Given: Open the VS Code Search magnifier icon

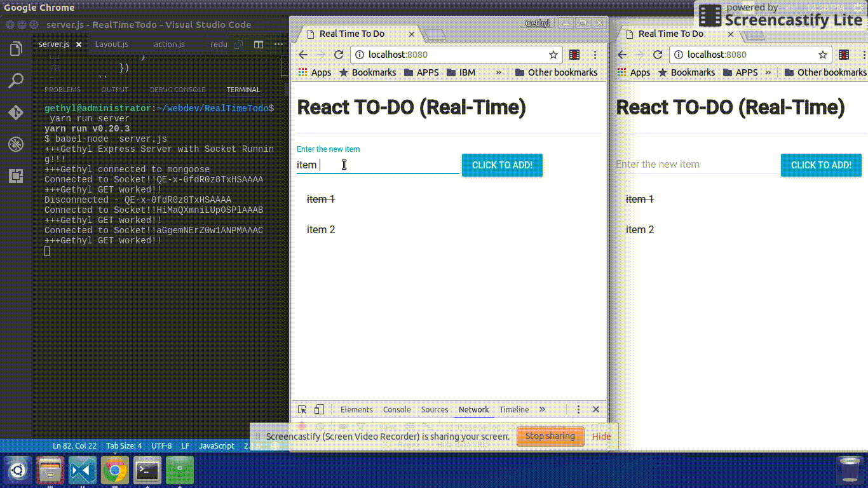Looking at the screenshot, I should pos(16,81).
